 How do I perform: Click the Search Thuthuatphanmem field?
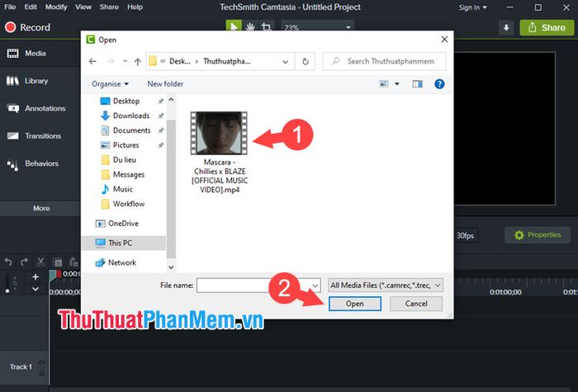coord(385,62)
